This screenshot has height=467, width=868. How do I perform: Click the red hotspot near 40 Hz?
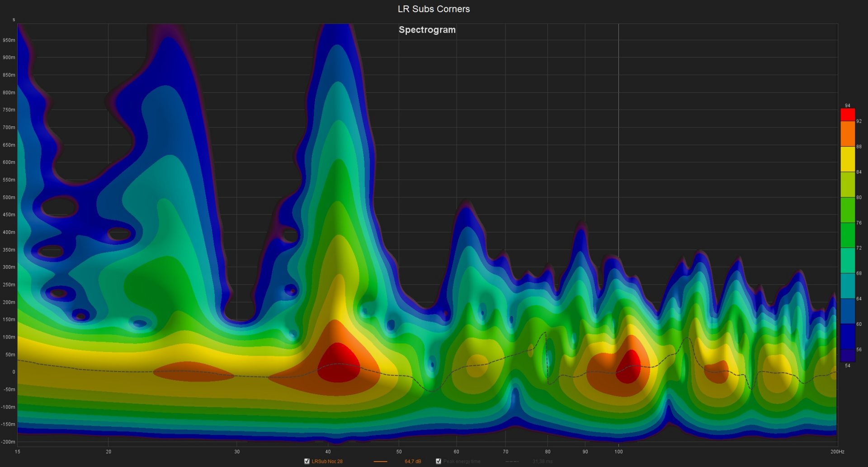(x=339, y=363)
